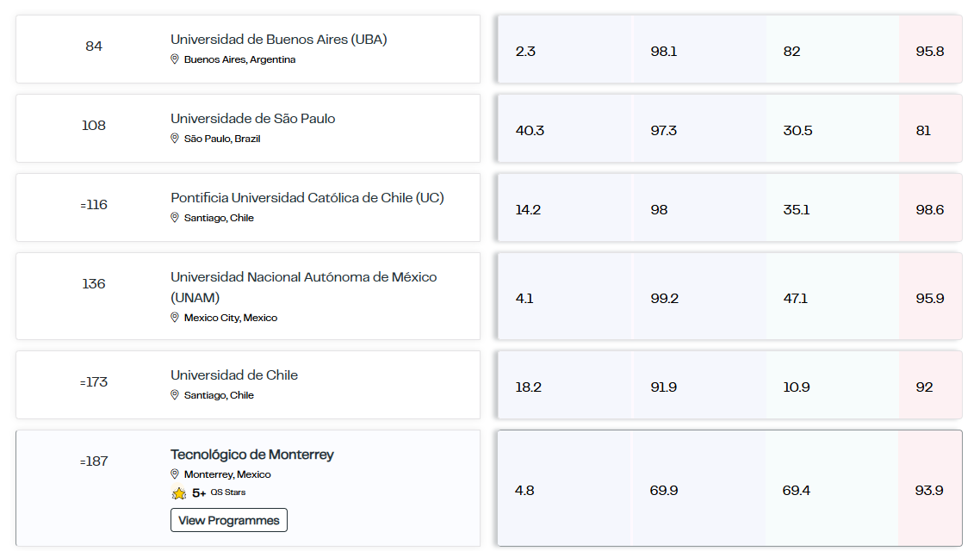
Task: Click location pin under Universidad de Chile
Action: pos(175,395)
